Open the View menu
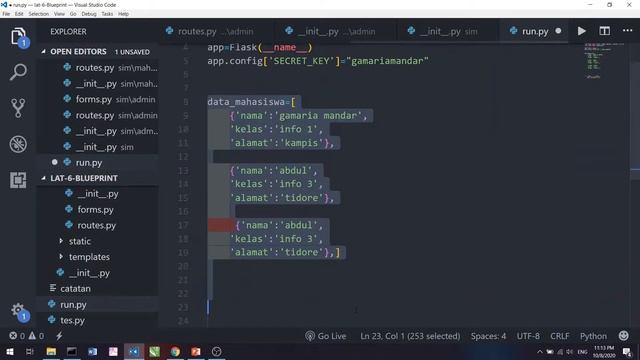Viewport: 640px width, 360px height. 59,14
